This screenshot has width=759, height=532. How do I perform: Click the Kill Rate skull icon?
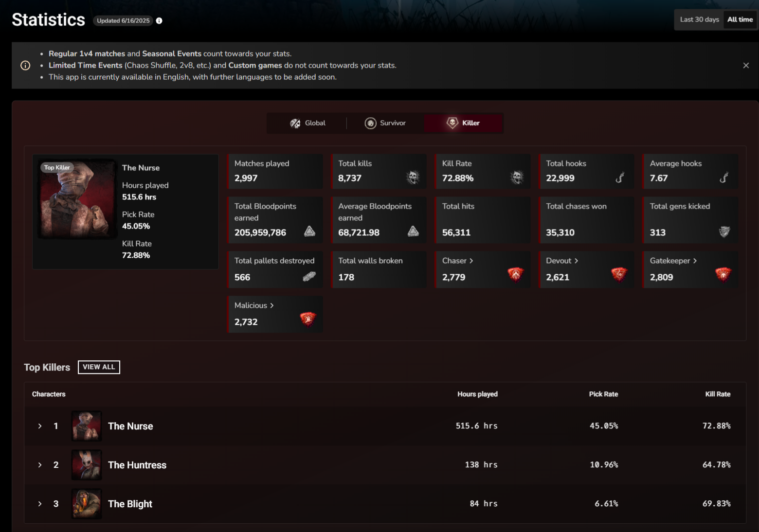point(517,177)
